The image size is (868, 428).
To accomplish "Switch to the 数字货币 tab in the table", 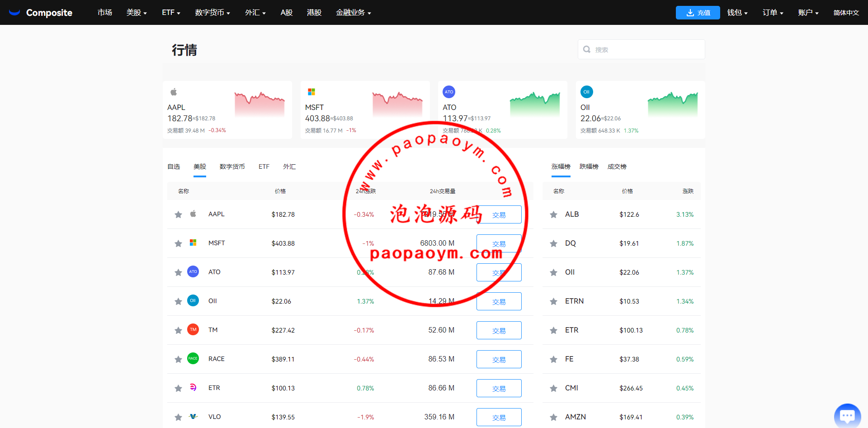I will click(x=232, y=167).
